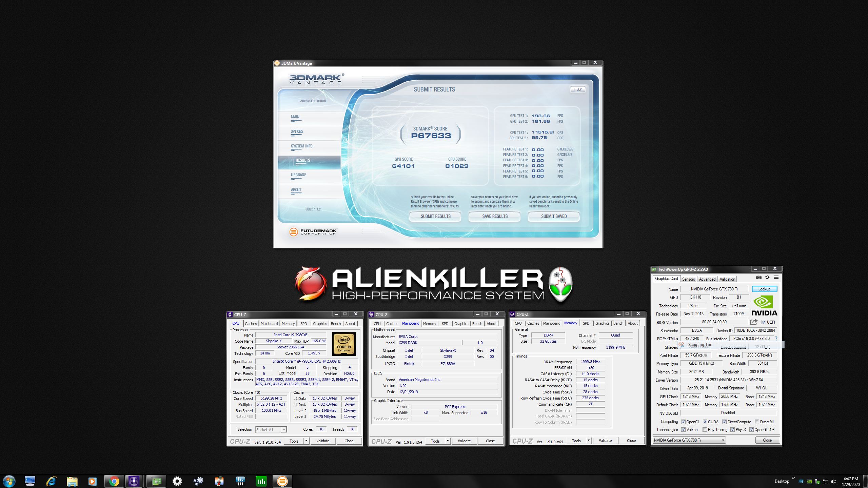Click Bus Interface question mark icon

click(776, 339)
